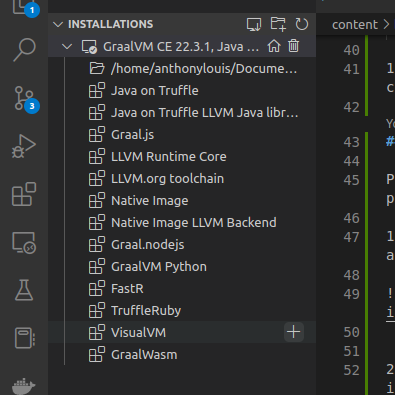Select the FastR component
The width and height of the screenshot is (395, 395).
pyautogui.click(x=182, y=288)
